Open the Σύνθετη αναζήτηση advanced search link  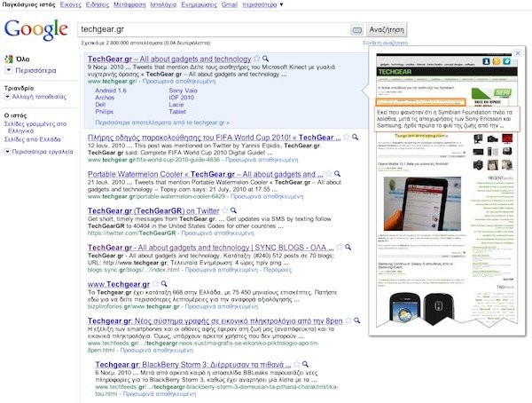click(385, 43)
